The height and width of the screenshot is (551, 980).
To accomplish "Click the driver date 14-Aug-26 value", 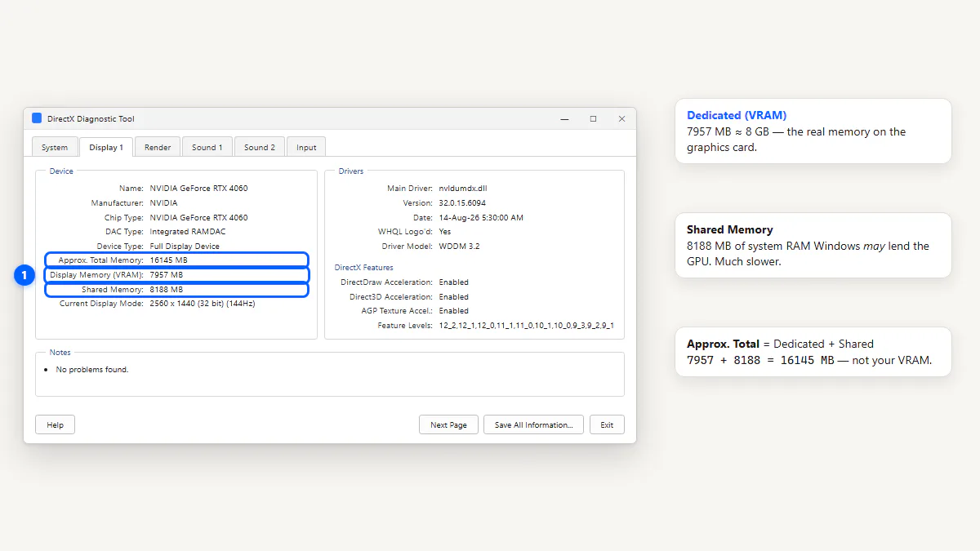I will pos(481,217).
